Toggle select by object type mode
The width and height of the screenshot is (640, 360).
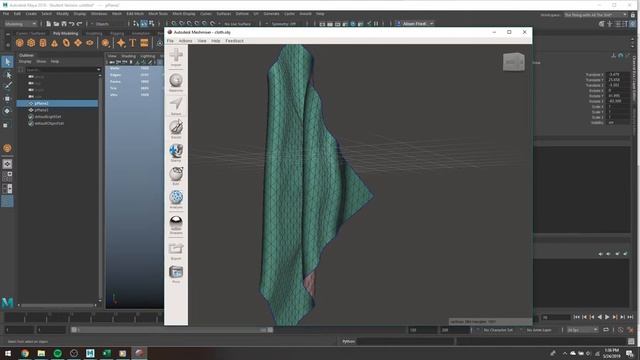[x=144, y=24]
